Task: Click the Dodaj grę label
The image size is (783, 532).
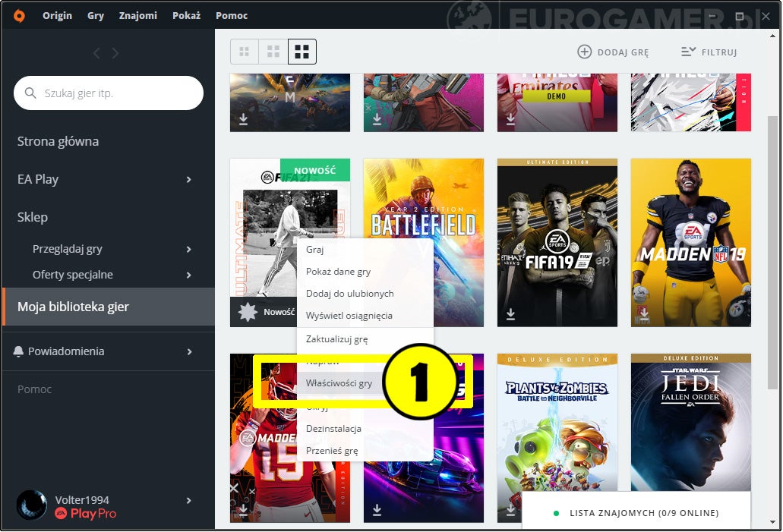Action: (x=624, y=52)
